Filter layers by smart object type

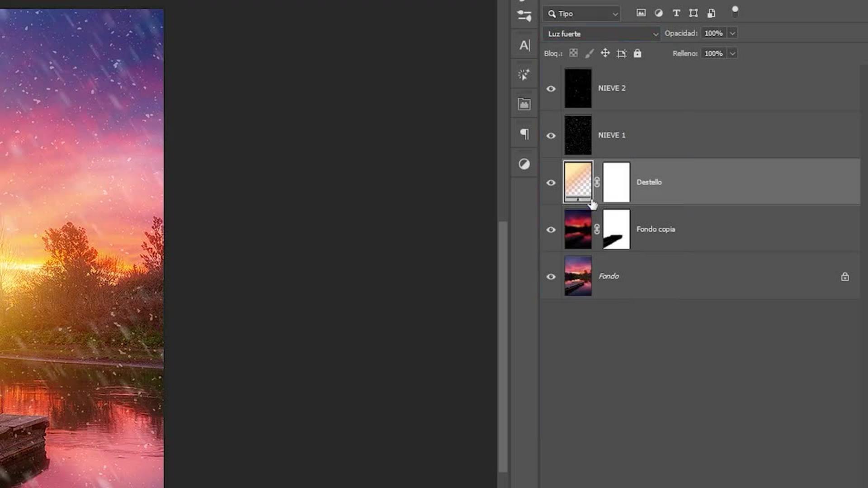tap(711, 13)
